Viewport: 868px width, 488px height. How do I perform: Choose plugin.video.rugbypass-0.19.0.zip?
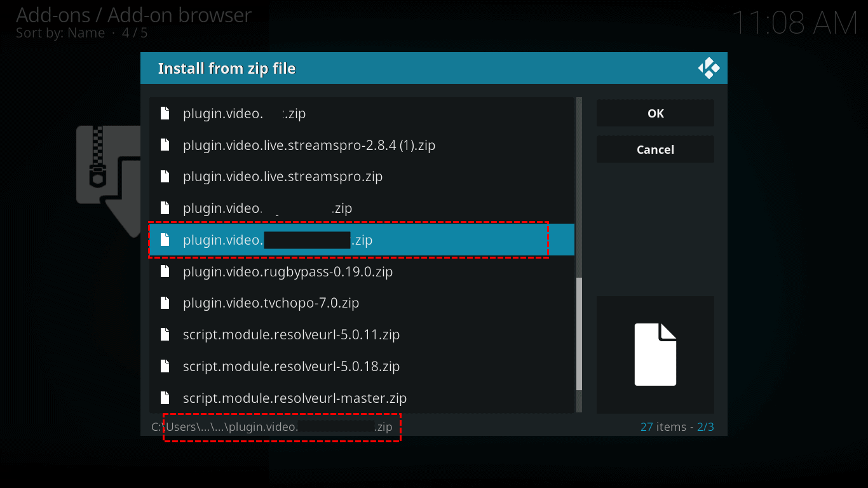(x=288, y=272)
